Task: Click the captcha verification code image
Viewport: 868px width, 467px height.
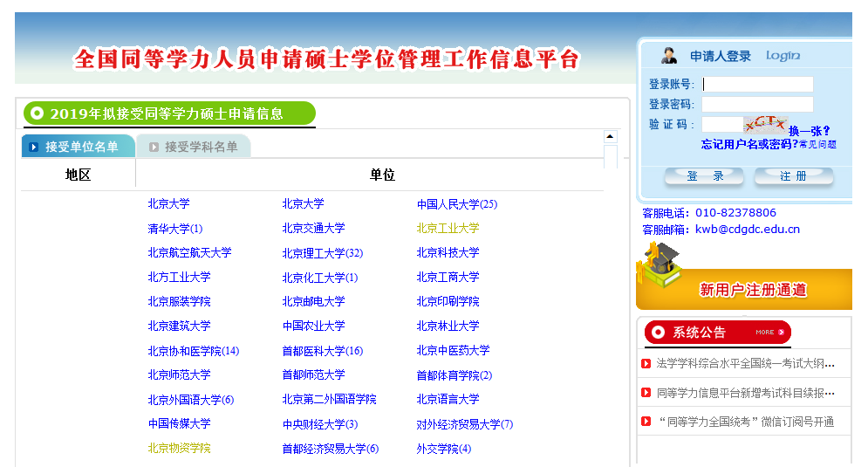Action: pos(765,125)
